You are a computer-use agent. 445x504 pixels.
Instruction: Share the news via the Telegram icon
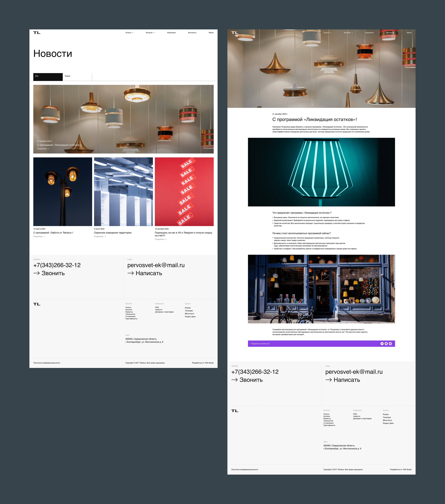[382, 344]
